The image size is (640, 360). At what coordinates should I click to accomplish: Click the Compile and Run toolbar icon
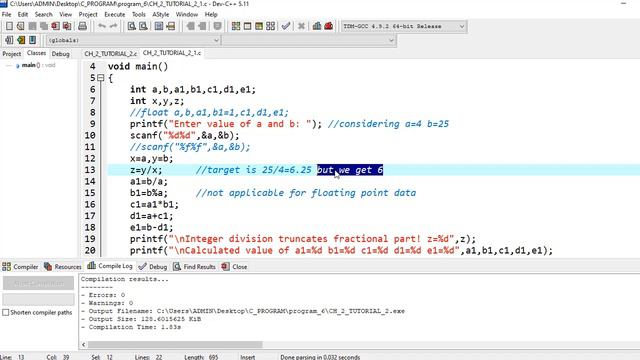[259, 27]
